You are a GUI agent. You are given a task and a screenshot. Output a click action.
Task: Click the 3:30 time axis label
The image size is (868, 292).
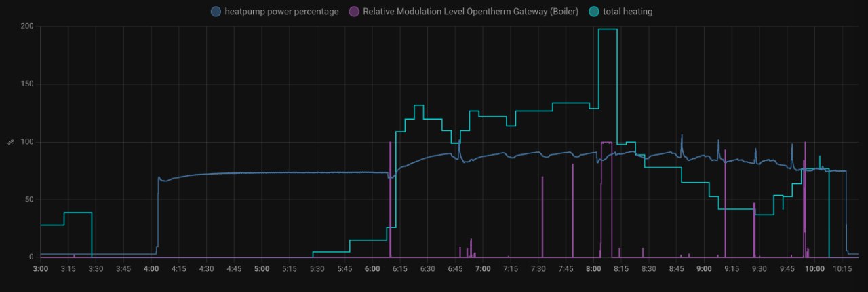(x=96, y=269)
